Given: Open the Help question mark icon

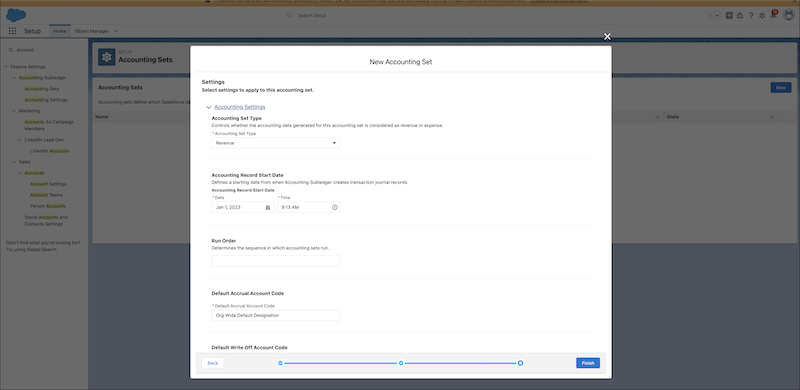Looking at the screenshot, I should (751, 16).
